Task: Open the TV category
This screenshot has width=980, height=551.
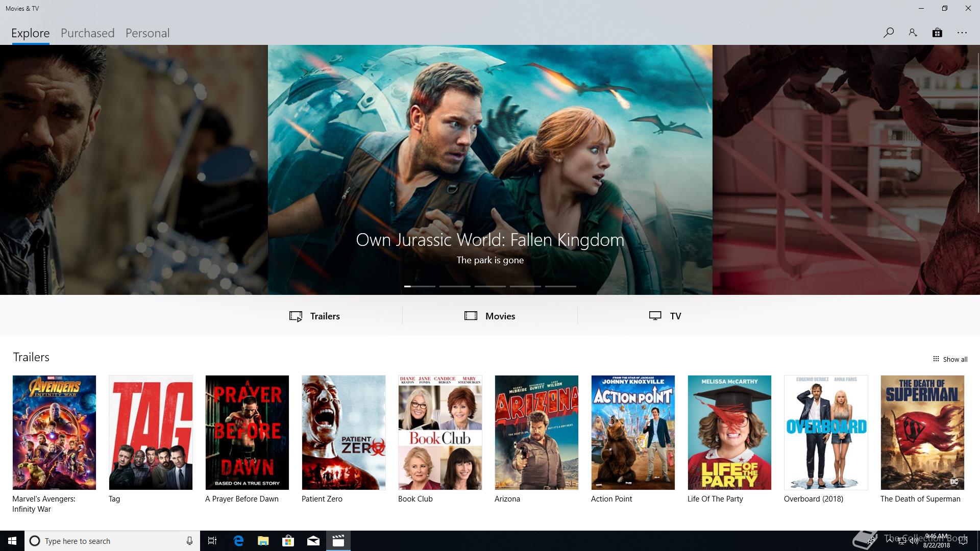Action: tap(665, 316)
